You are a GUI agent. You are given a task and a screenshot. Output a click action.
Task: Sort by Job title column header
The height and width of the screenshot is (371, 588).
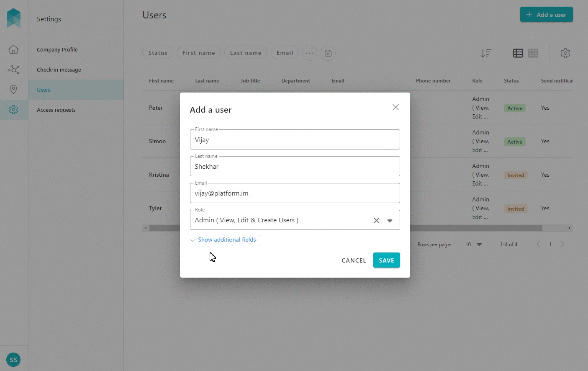(250, 81)
